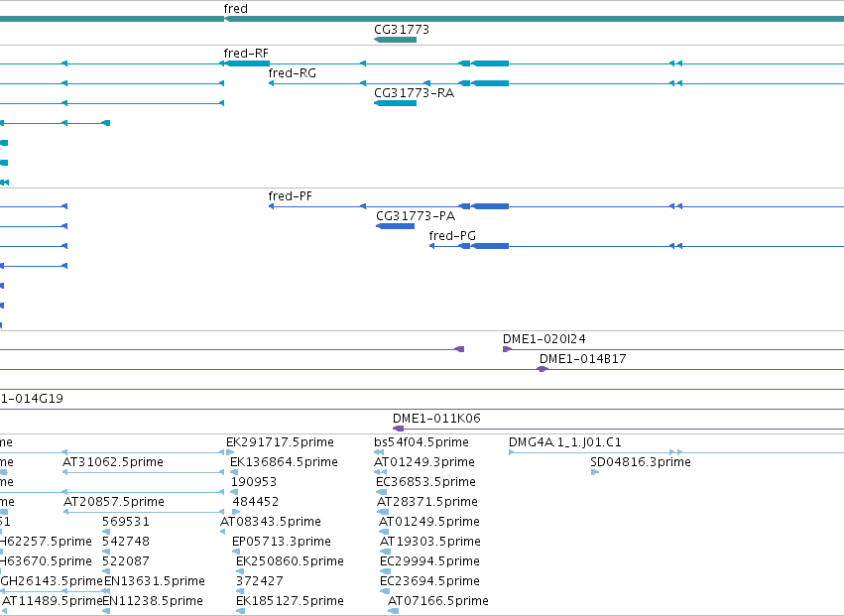Click the AT07166.5prime EST label
Screen dimensions: 844x616
[438, 601]
